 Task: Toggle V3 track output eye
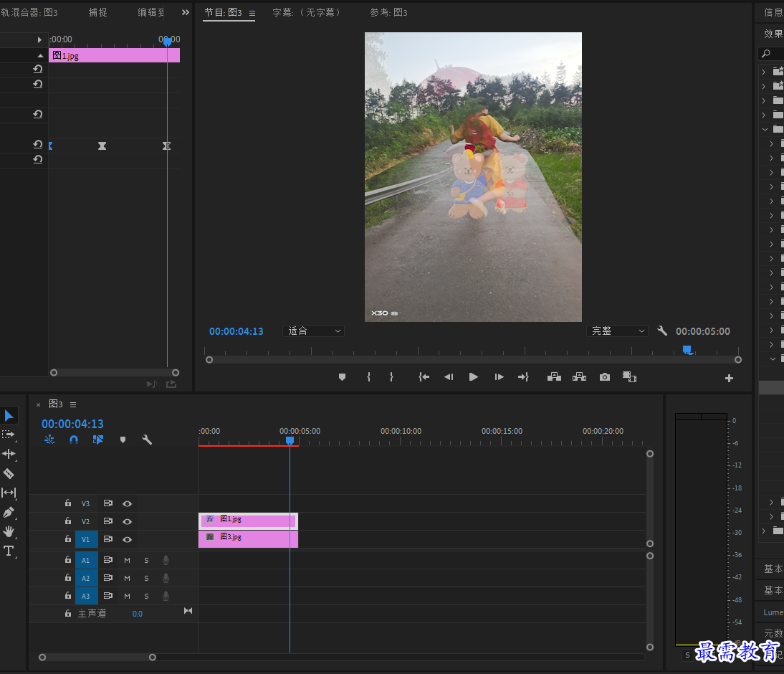coord(127,504)
